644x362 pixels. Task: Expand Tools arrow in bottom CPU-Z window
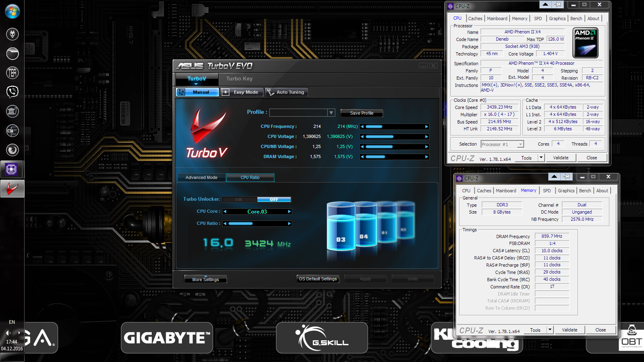tap(550, 330)
